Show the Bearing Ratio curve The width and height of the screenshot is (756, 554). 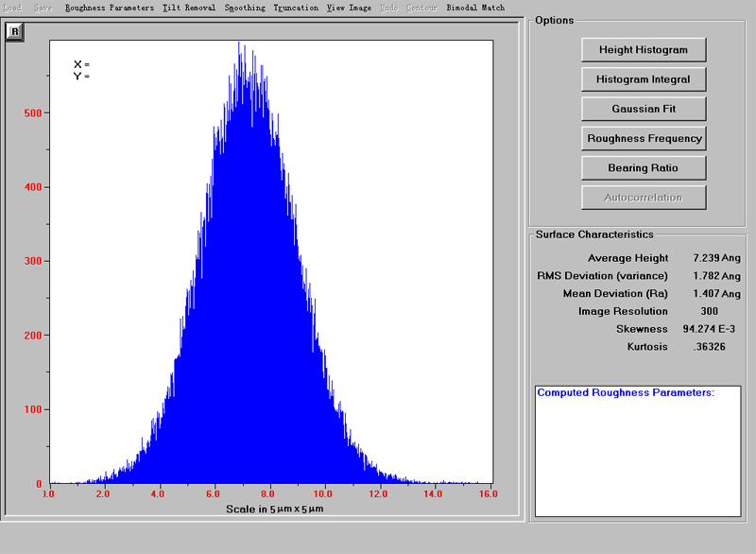644,167
